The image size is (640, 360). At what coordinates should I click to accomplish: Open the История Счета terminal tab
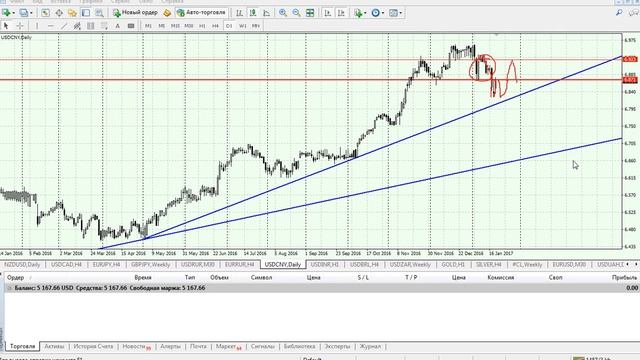coord(93,346)
